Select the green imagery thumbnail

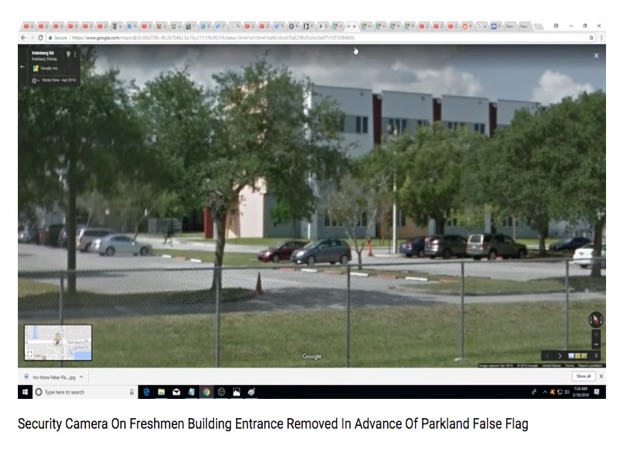pos(584,356)
